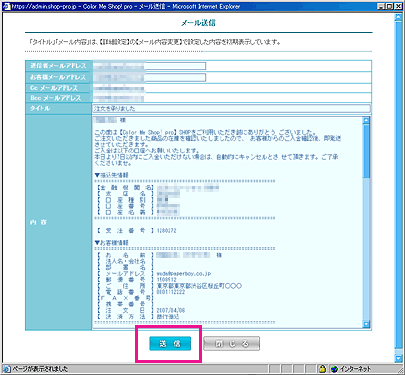Click the page icon in status bar
Image resolution: width=405 pixels, height=375 pixels.
7,369
